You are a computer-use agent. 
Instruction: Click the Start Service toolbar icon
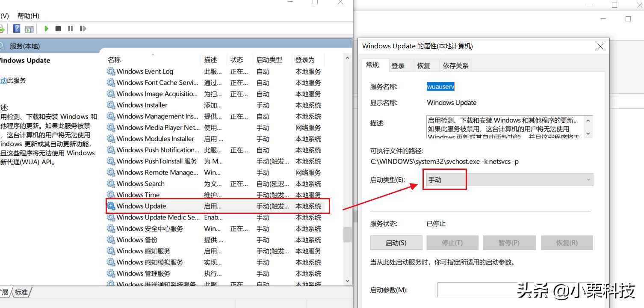[46, 28]
